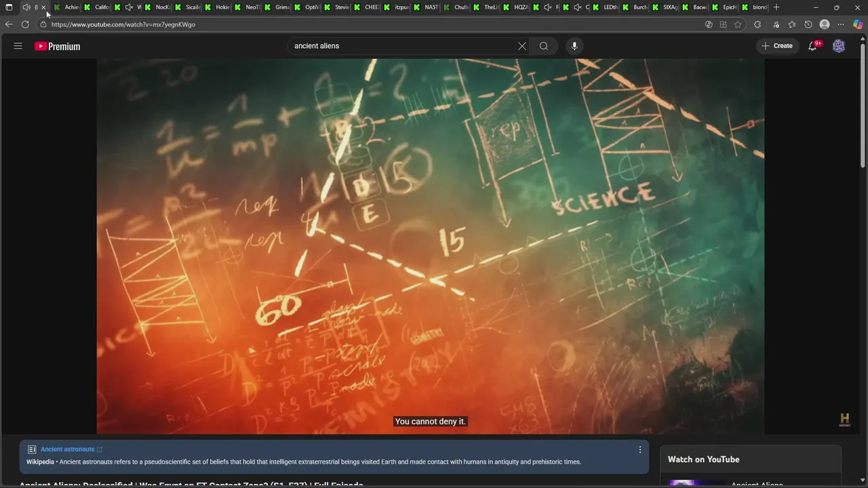868x488 pixels.
Task: Add this page to favorites star
Action: [738, 24]
